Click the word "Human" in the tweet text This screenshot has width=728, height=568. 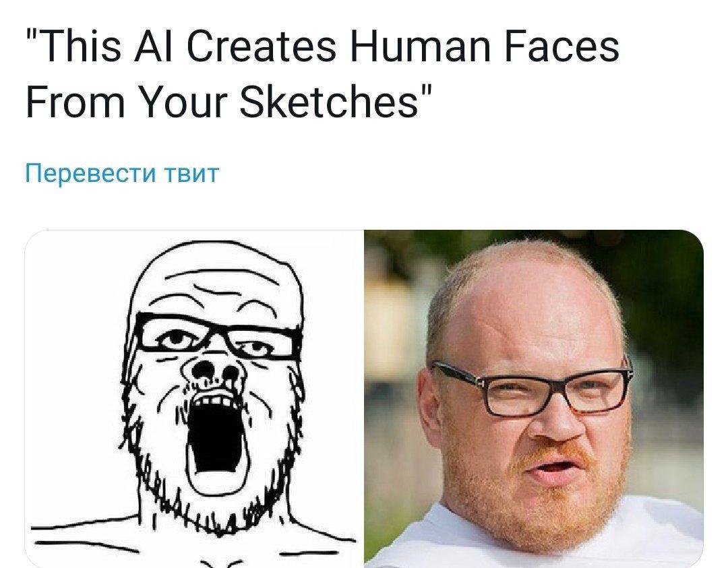(420, 46)
